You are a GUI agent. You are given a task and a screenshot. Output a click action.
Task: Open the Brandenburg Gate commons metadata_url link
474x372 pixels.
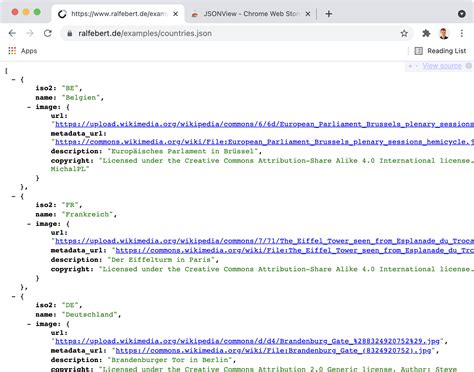coord(273,350)
